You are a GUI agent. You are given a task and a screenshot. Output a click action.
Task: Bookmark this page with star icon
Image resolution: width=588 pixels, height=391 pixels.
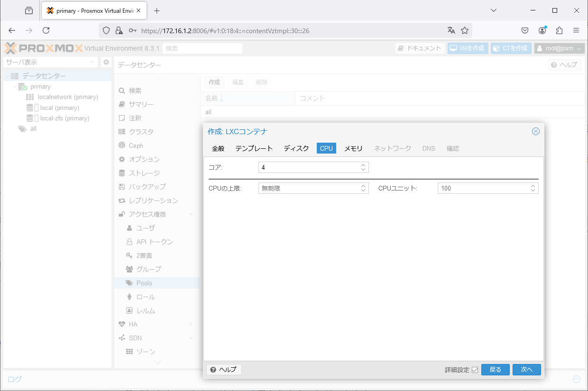point(465,30)
